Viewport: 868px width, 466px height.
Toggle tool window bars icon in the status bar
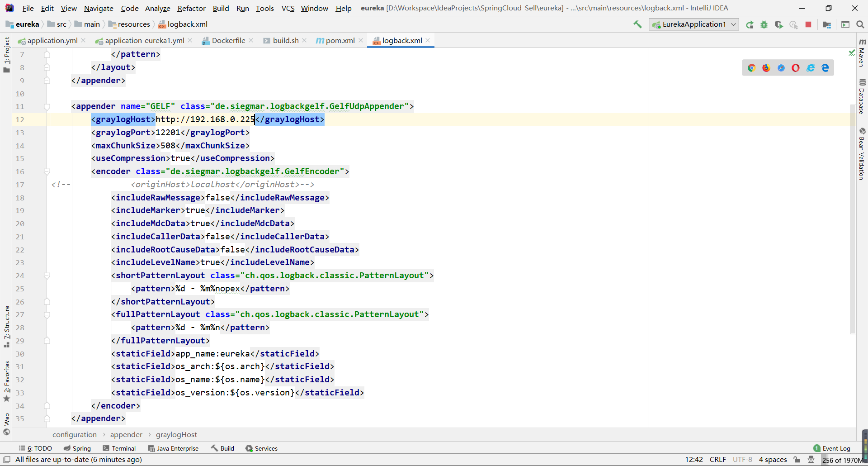pyautogui.click(x=7, y=460)
